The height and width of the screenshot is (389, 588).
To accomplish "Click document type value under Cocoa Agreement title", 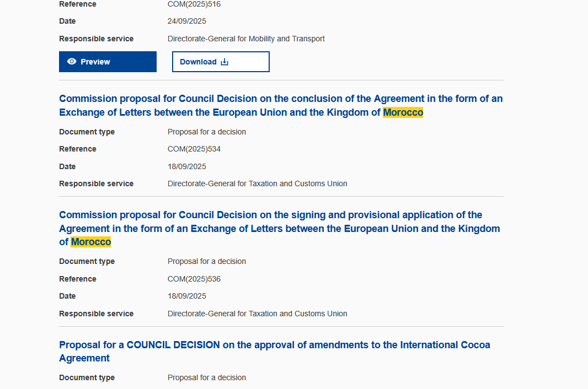I will (x=207, y=378).
